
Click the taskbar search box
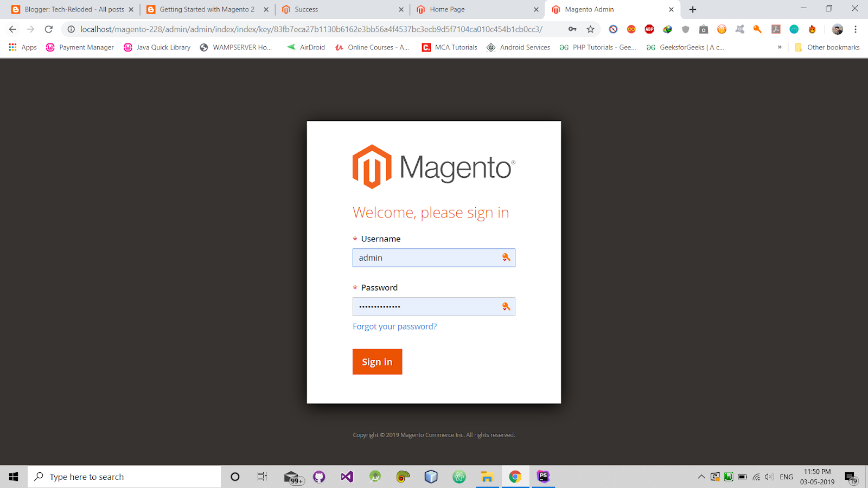pyautogui.click(x=124, y=477)
